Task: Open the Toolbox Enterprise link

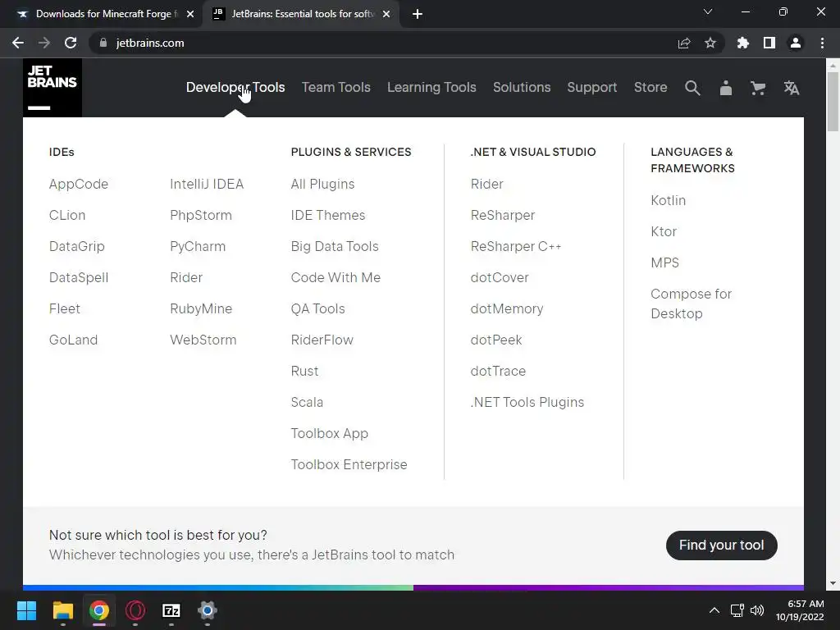Action: click(349, 464)
